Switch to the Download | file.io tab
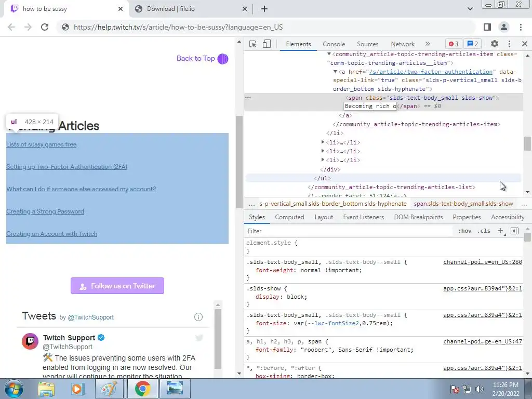The width and height of the screenshot is (532, 399). [x=190, y=9]
